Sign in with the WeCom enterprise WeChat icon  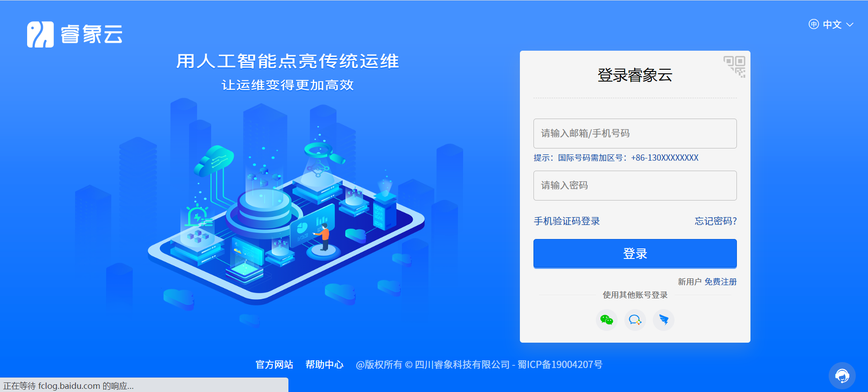pos(635,320)
